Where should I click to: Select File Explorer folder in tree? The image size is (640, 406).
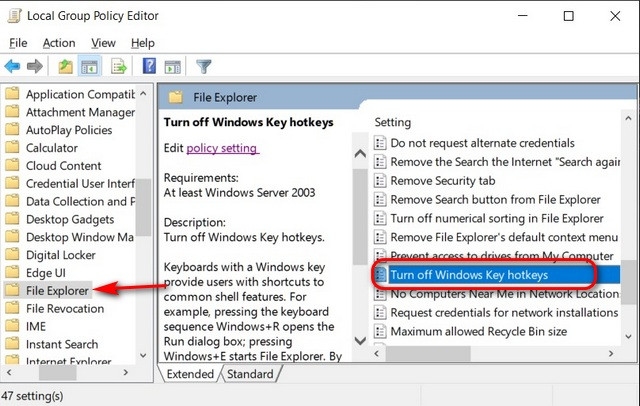point(47,291)
